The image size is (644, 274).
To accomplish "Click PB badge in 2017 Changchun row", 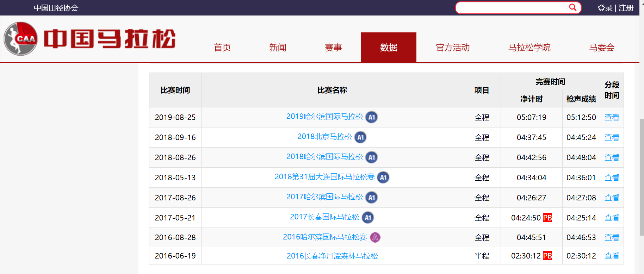I will pyautogui.click(x=547, y=218).
